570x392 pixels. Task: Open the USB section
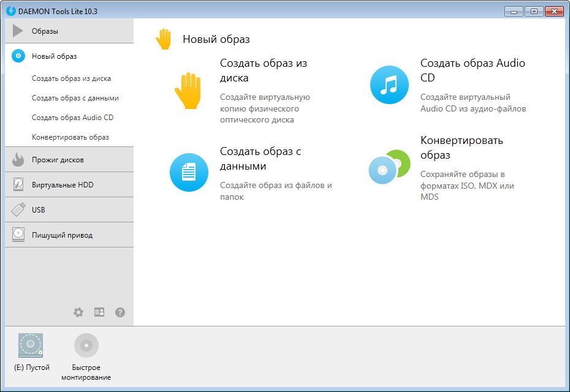pyautogui.click(x=69, y=209)
